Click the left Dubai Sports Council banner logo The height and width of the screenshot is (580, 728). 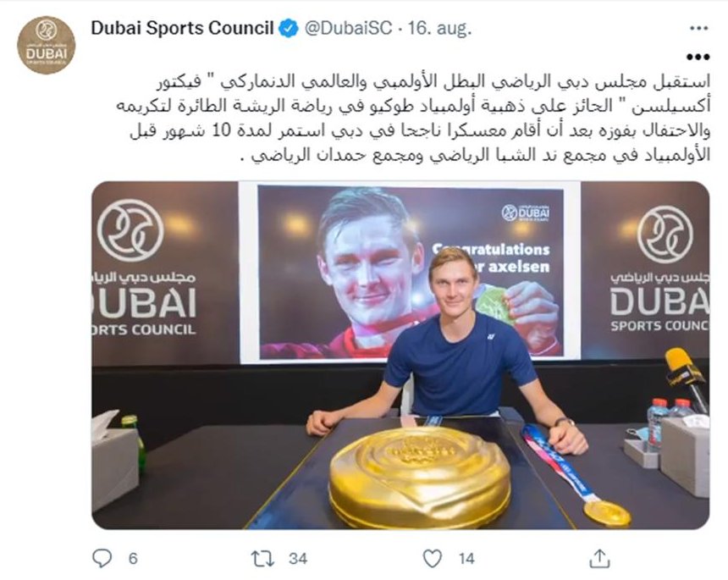[145, 267]
